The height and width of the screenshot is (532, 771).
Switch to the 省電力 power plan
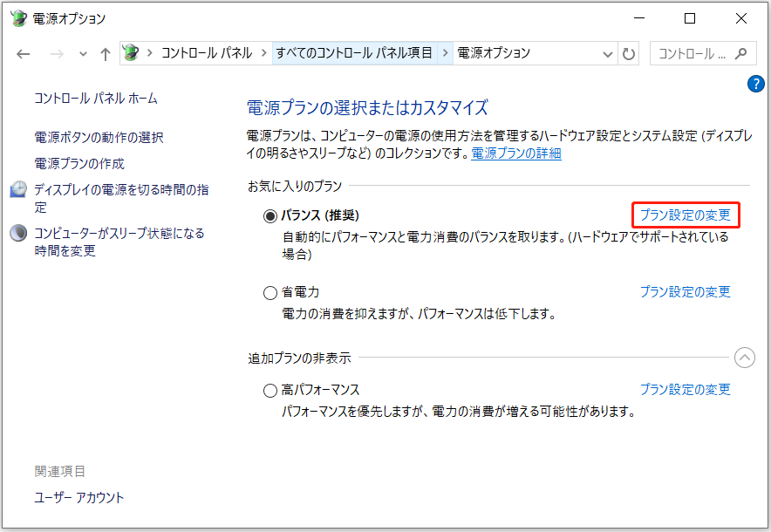pos(270,292)
